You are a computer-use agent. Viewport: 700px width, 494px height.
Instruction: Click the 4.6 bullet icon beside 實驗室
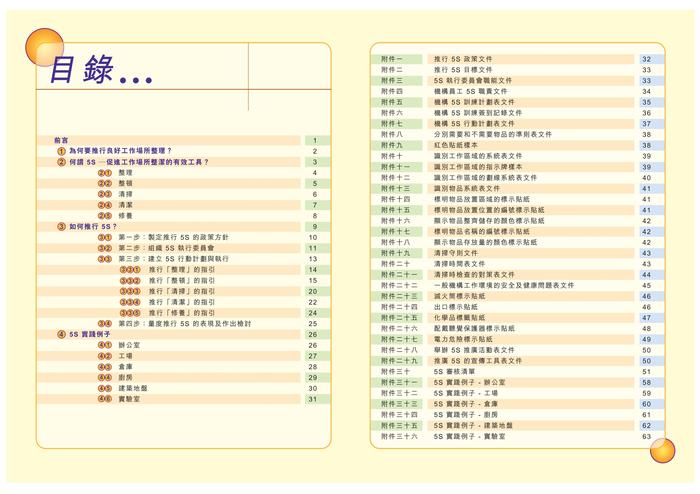point(104,399)
